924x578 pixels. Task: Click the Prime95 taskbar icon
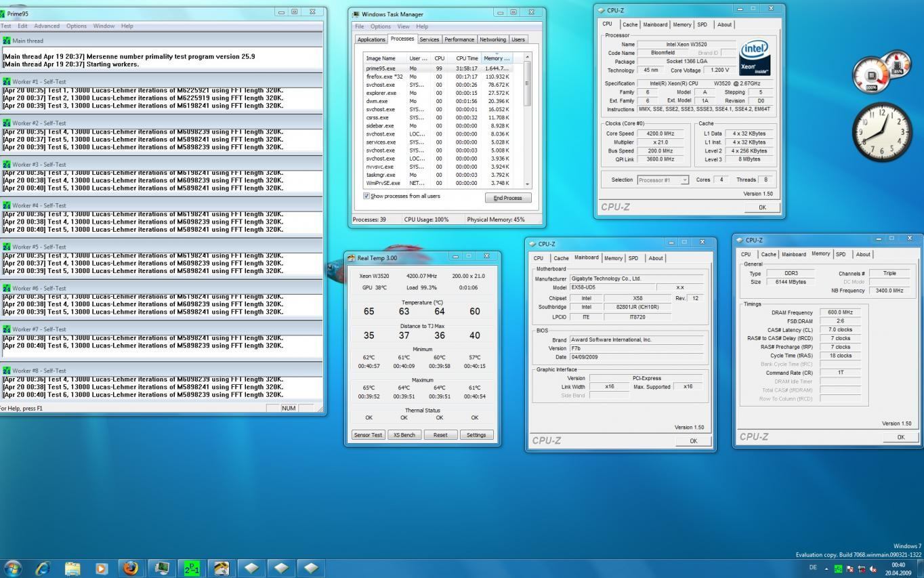pos(192,568)
